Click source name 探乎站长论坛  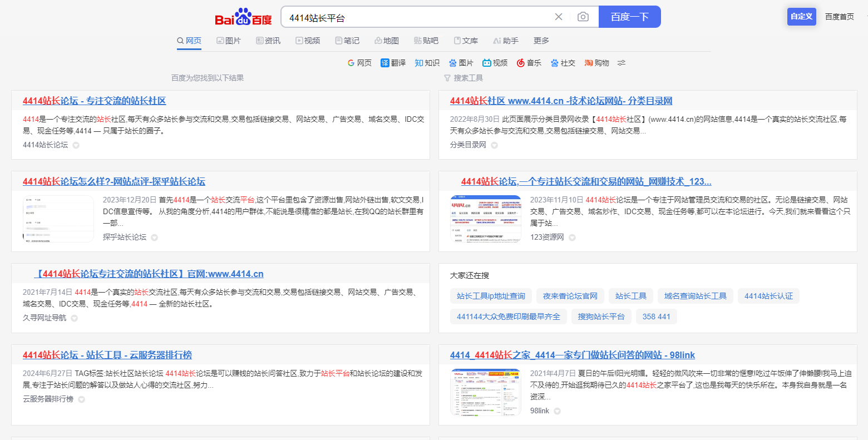[x=125, y=237]
